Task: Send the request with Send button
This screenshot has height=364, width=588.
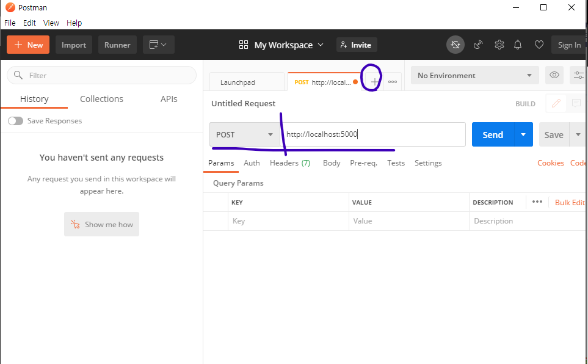Action: coord(493,134)
